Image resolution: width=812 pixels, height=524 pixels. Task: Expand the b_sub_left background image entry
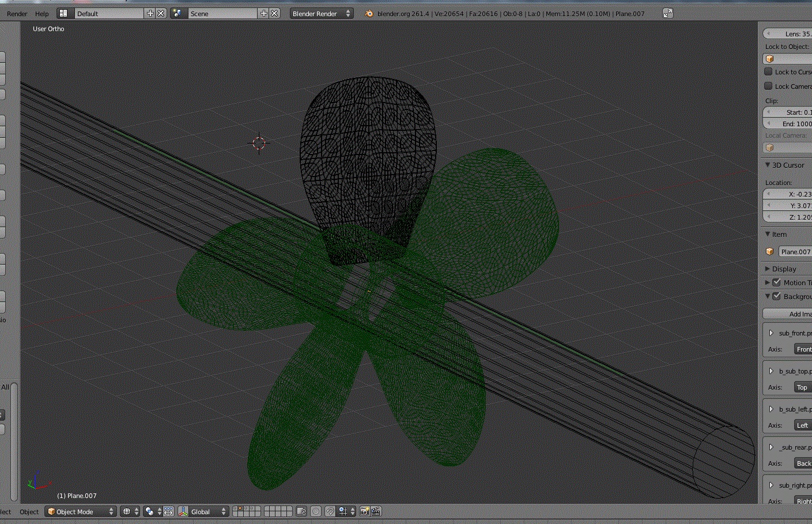(771, 409)
